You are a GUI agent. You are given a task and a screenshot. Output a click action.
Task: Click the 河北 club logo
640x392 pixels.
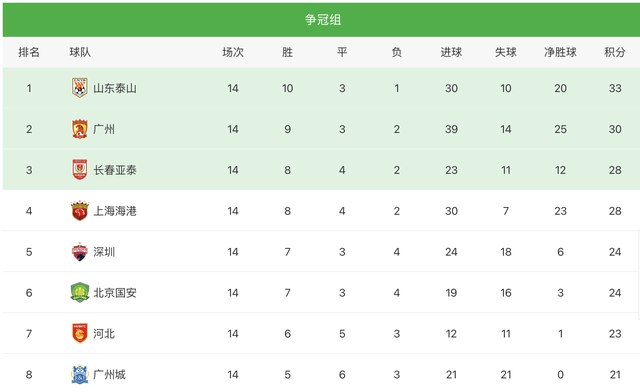click(80, 333)
